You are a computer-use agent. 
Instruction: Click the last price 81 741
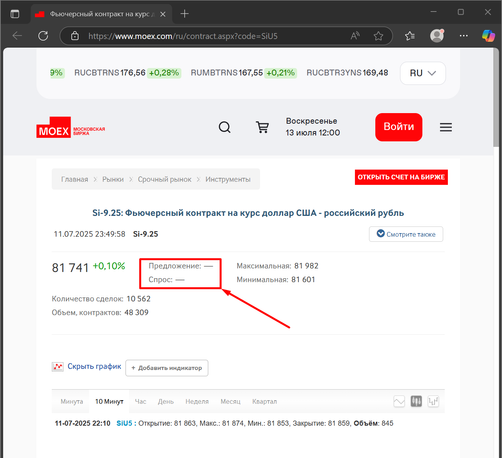[70, 268]
